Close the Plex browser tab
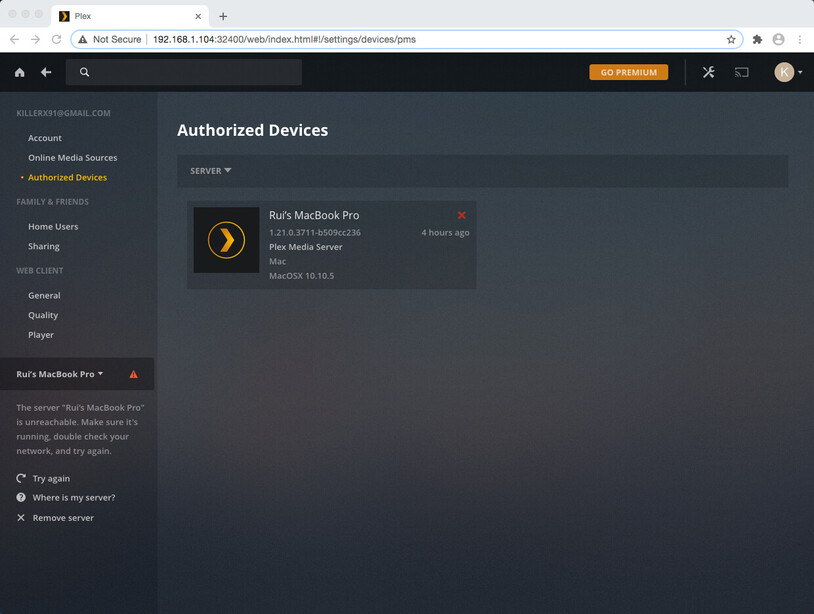814x614 pixels. tap(198, 16)
